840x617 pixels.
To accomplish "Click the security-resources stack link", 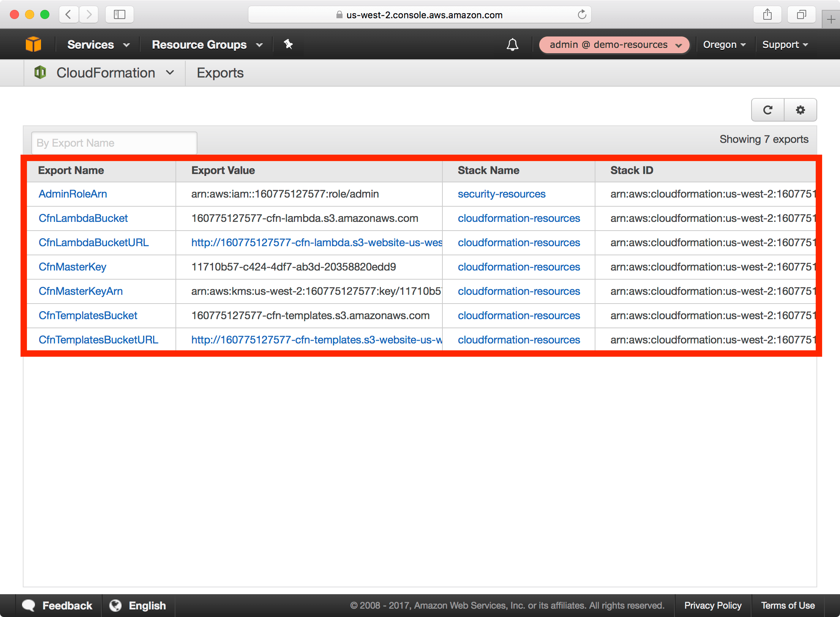I will (502, 194).
